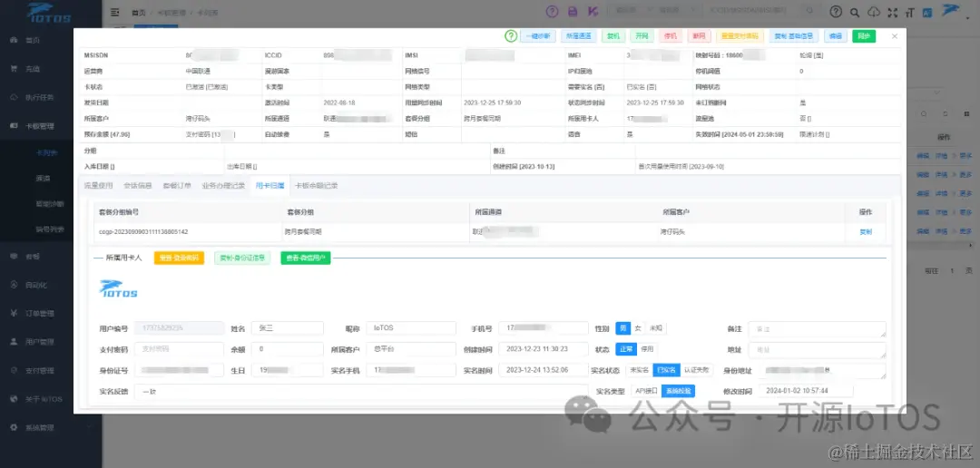The height and width of the screenshot is (468, 980).
Task: Set status to 正常
Action: 625,348
